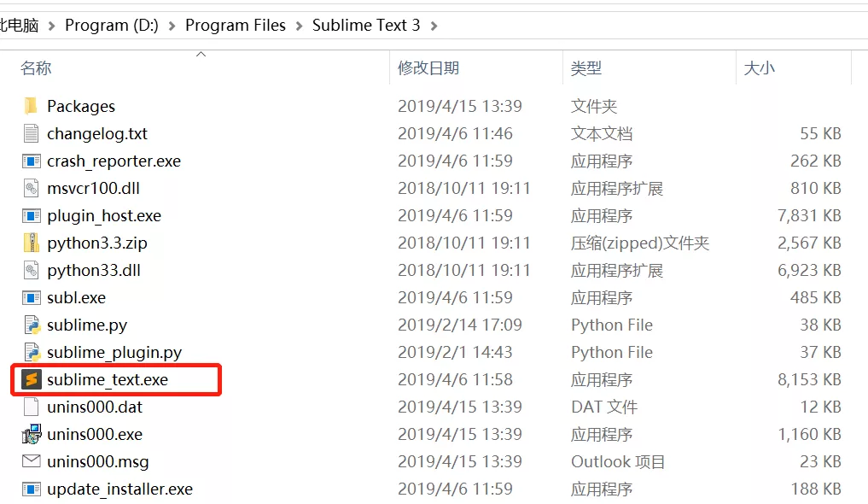
Task: Select the unins000.exe file name
Action: [95, 434]
